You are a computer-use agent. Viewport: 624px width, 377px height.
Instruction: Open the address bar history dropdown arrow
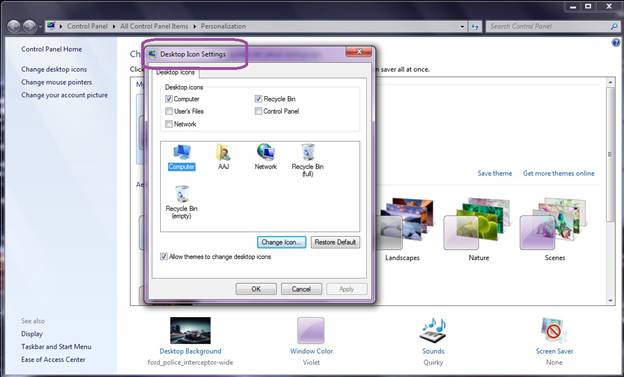coord(462,27)
